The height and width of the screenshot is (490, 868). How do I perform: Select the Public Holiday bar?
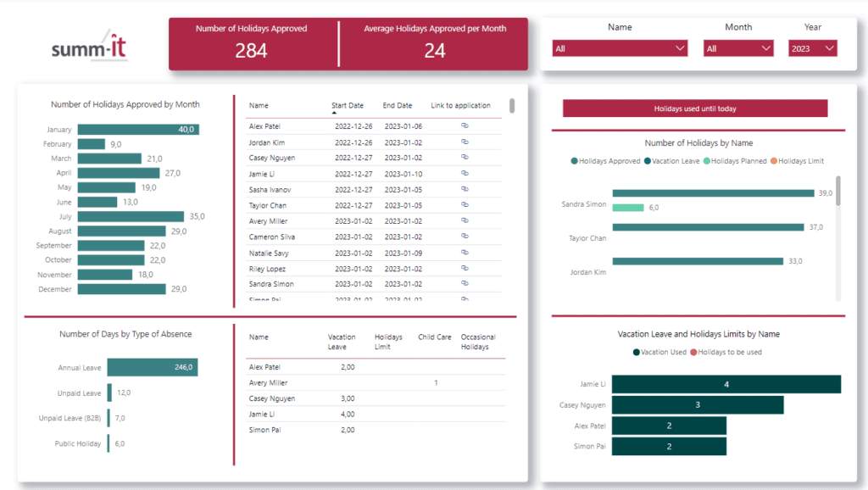coord(108,443)
